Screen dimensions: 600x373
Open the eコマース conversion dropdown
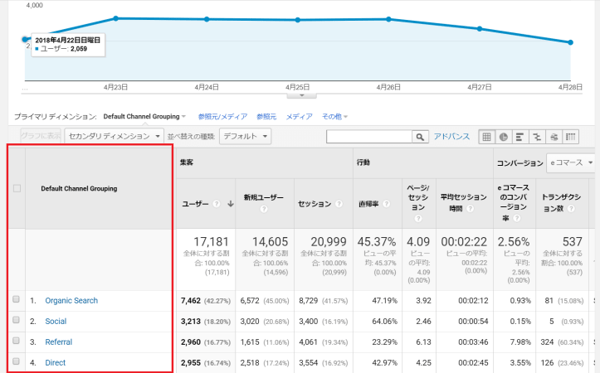coord(571,163)
